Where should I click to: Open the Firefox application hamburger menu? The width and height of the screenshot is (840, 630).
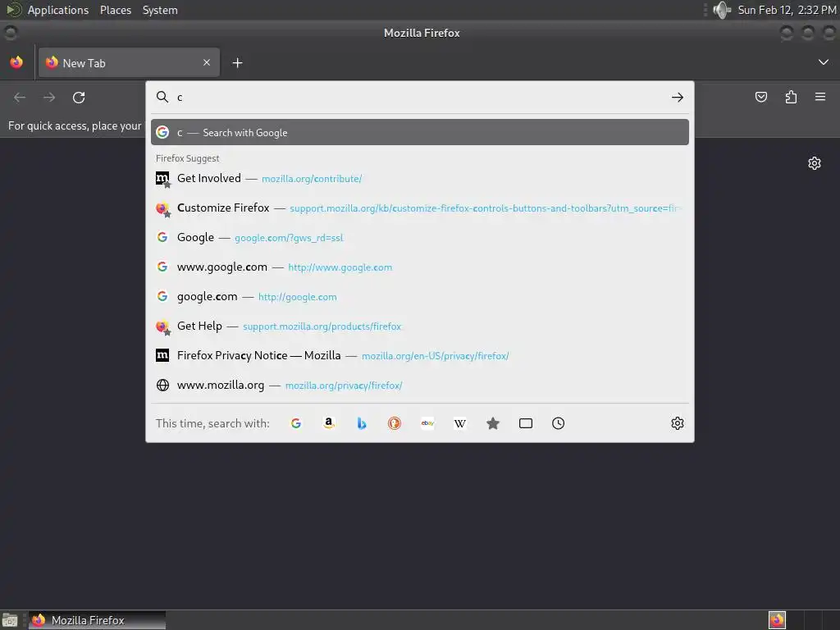(x=820, y=97)
